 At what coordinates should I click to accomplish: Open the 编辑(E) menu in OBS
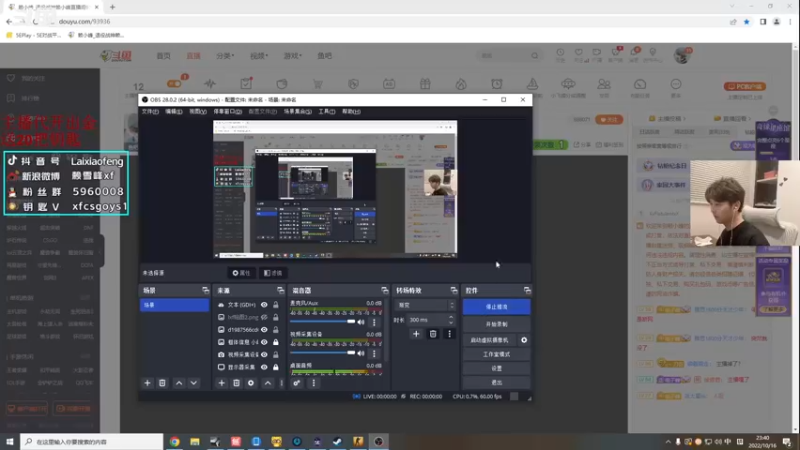pos(173,111)
